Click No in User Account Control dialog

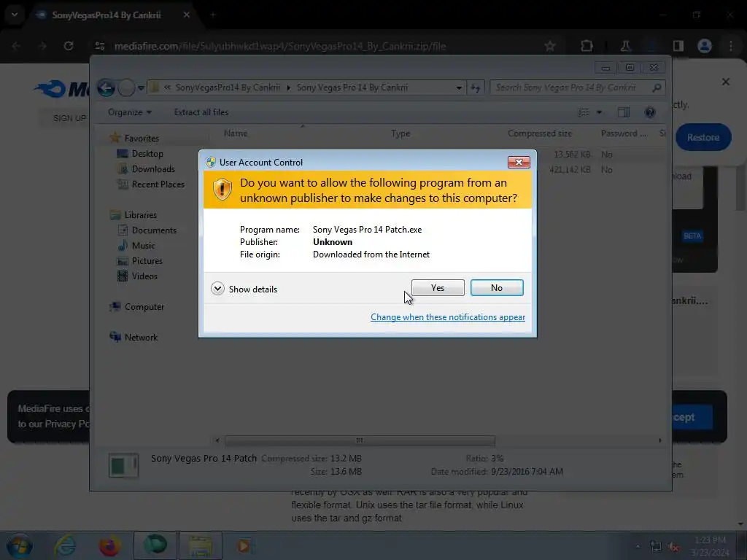pyautogui.click(x=496, y=287)
